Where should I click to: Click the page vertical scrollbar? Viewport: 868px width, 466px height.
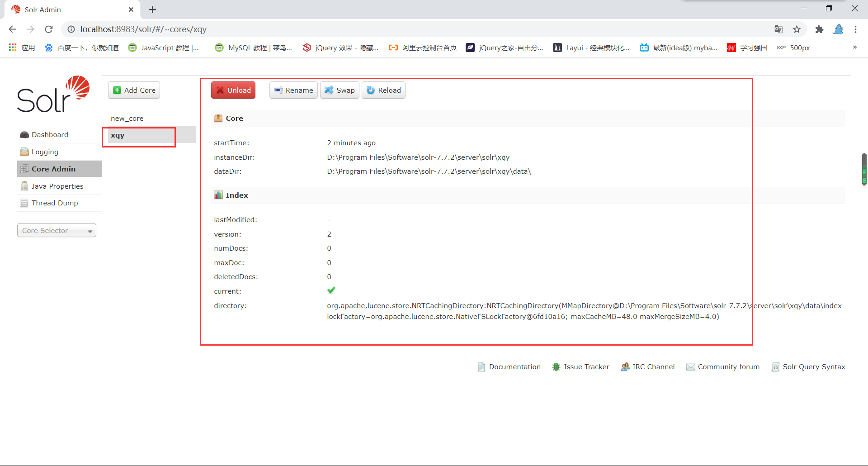point(864,170)
